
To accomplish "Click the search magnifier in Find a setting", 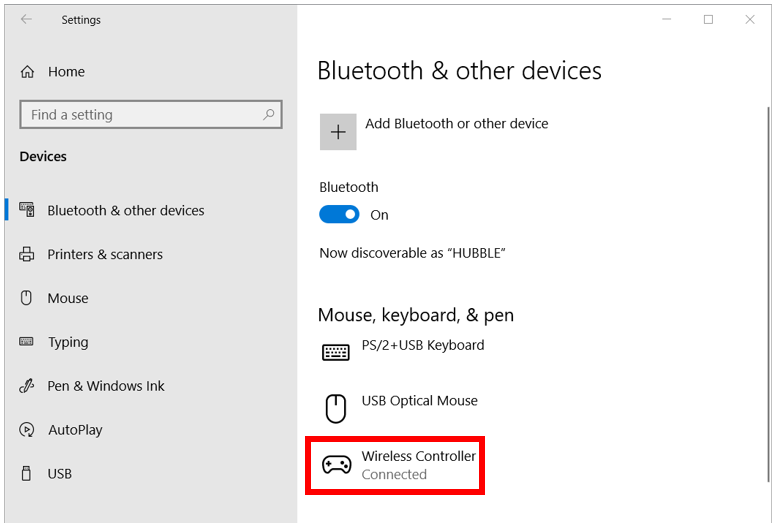I will (x=269, y=115).
